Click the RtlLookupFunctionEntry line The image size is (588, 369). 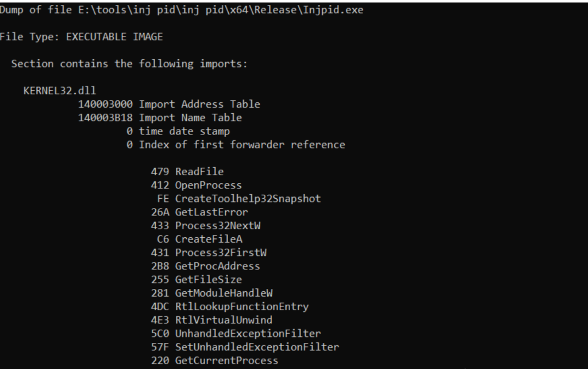coord(230,307)
